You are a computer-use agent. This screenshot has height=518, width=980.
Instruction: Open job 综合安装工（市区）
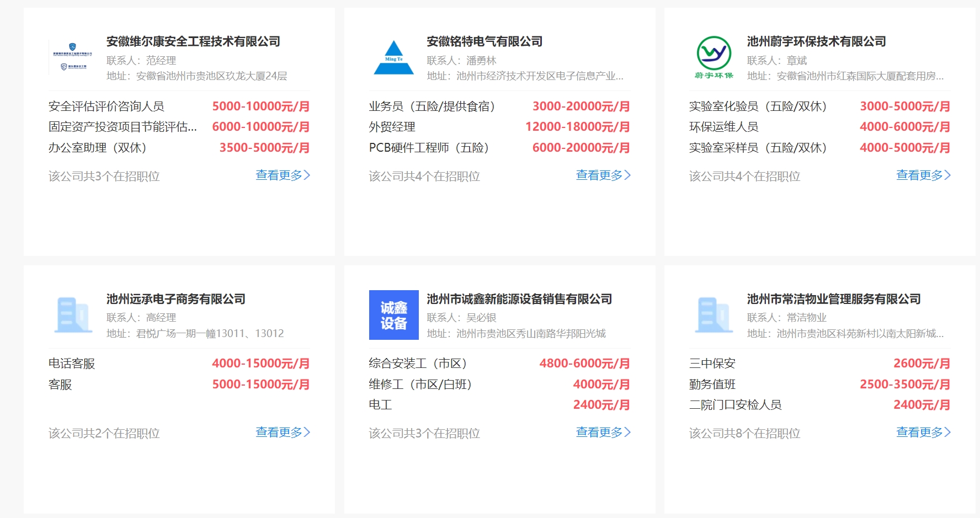418,364
